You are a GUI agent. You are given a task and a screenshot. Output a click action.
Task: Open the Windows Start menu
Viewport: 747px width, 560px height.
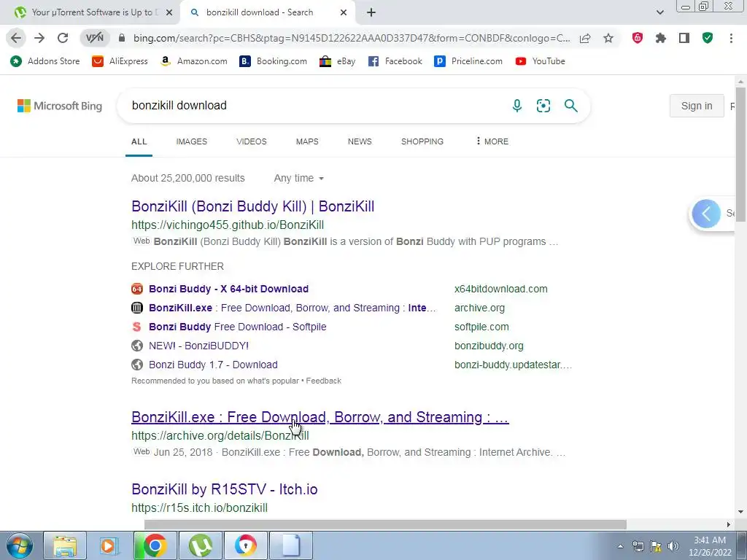coord(20,545)
